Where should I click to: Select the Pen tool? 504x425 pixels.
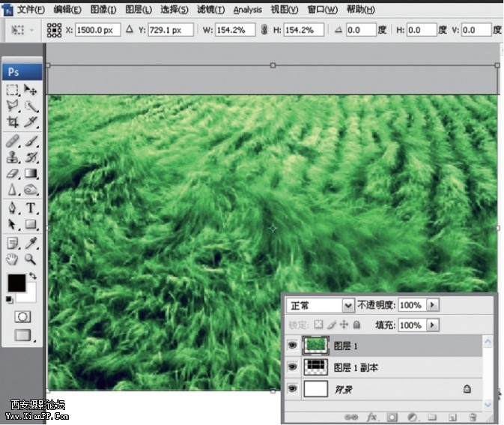tap(13, 208)
